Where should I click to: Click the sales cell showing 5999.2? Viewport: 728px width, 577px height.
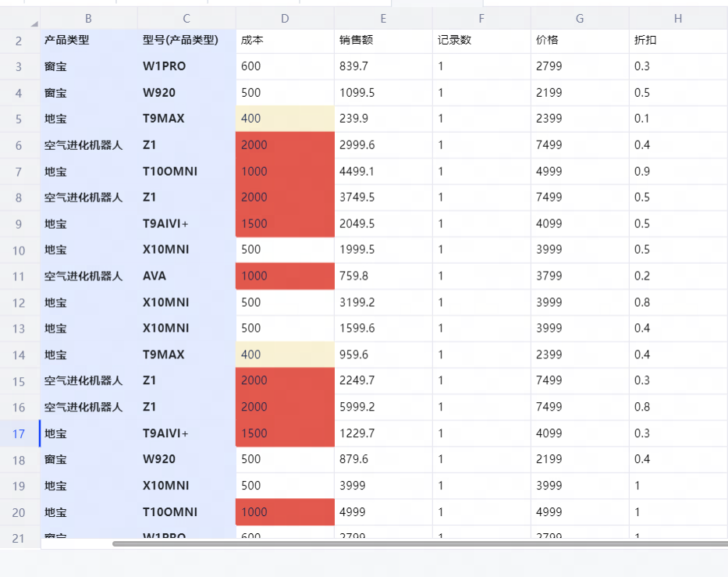point(383,407)
